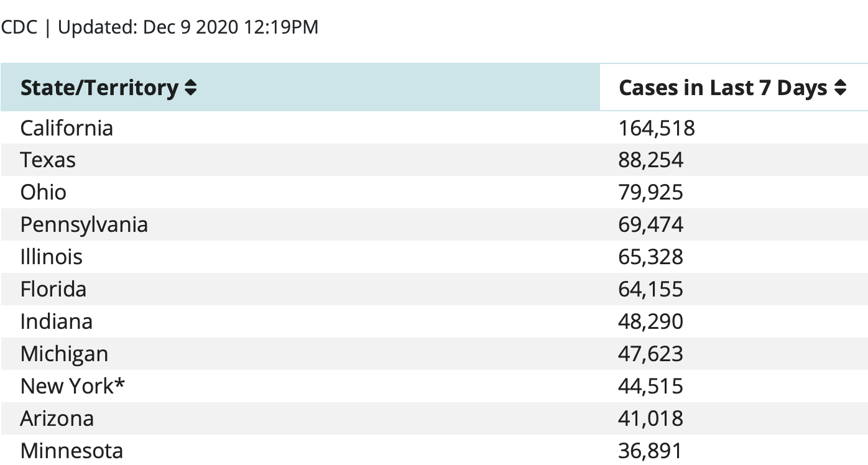868x465 pixels.
Task: Click California's case count 164,518
Action: point(657,128)
